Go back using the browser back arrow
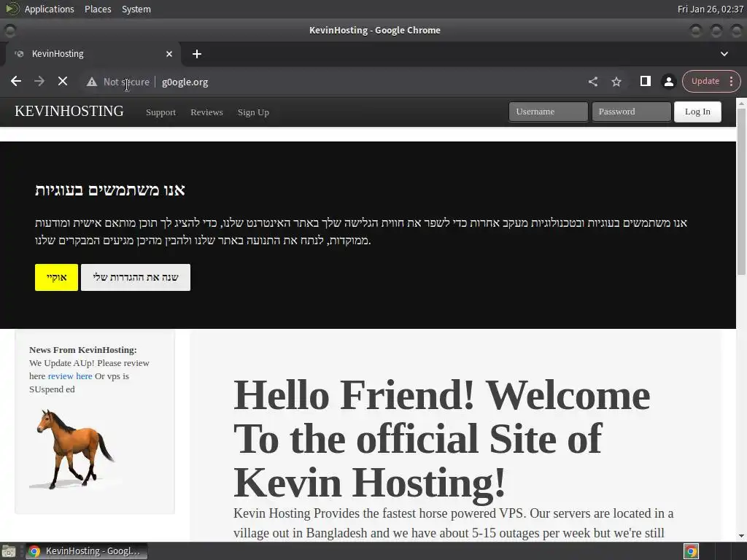 [16, 82]
